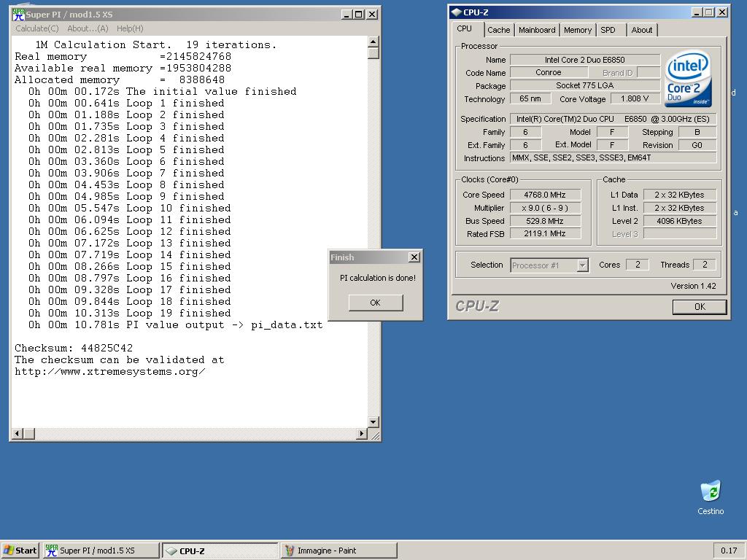The height and width of the screenshot is (560, 747).
Task: Switch to the About tab in CPU-Z
Action: point(642,30)
